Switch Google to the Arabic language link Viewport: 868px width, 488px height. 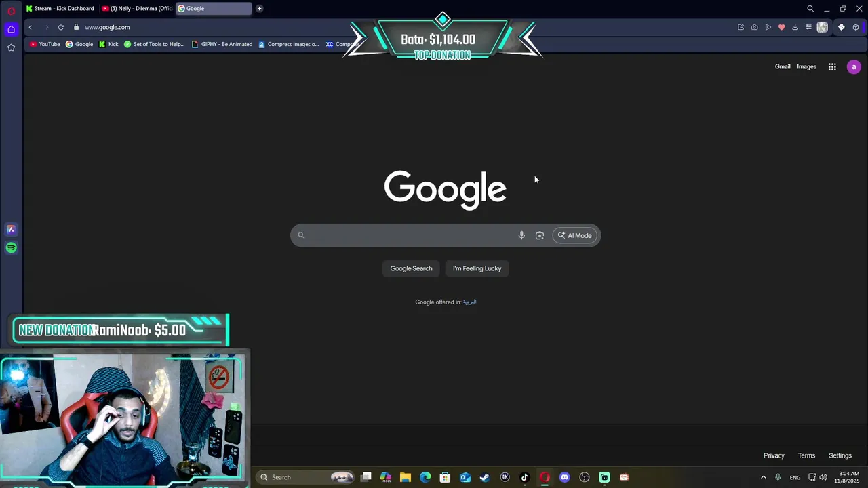[x=470, y=302]
